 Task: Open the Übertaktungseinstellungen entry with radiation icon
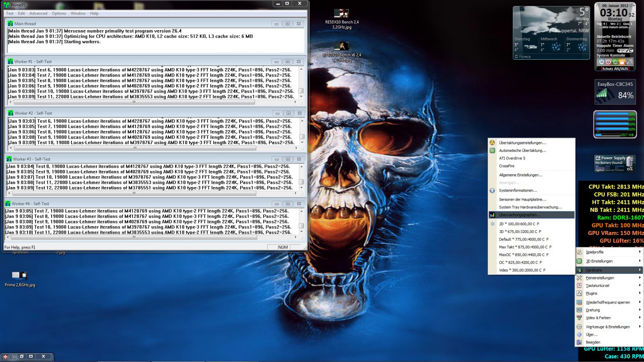pyautogui.click(x=522, y=143)
